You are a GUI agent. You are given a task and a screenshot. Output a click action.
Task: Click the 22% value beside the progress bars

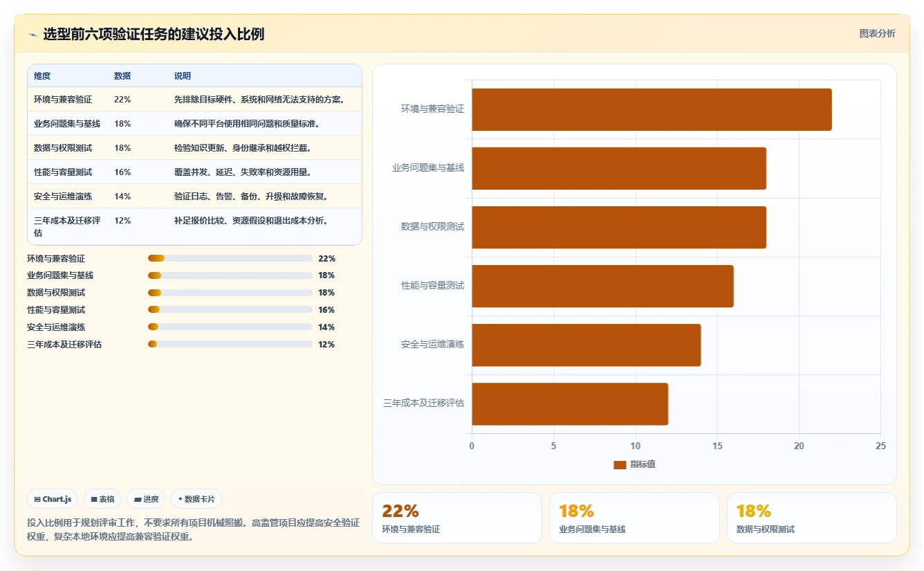pos(326,258)
